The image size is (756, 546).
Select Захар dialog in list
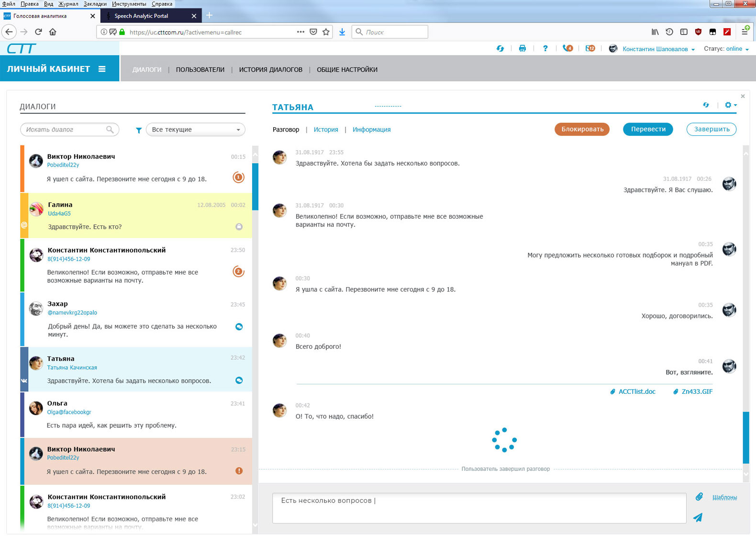(136, 320)
